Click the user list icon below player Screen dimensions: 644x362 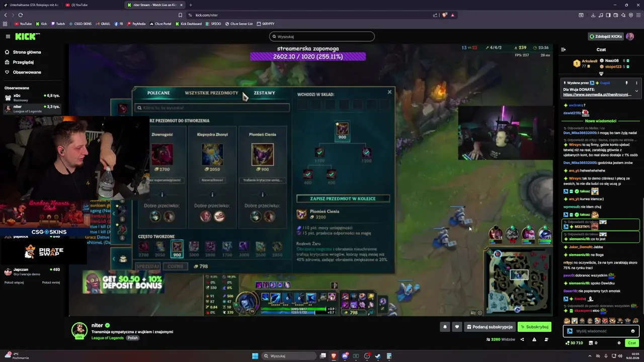click(x=546, y=339)
